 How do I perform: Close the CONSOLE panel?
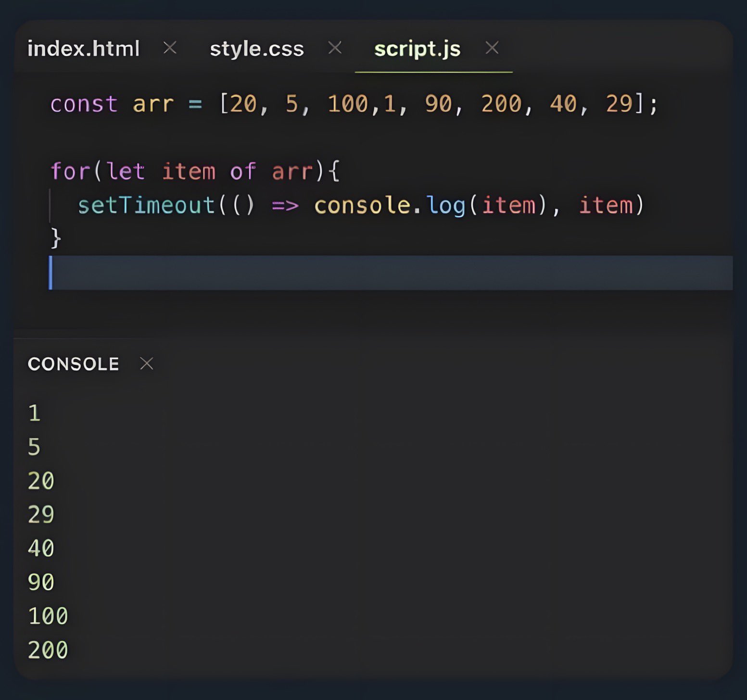pyautogui.click(x=147, y=363)
